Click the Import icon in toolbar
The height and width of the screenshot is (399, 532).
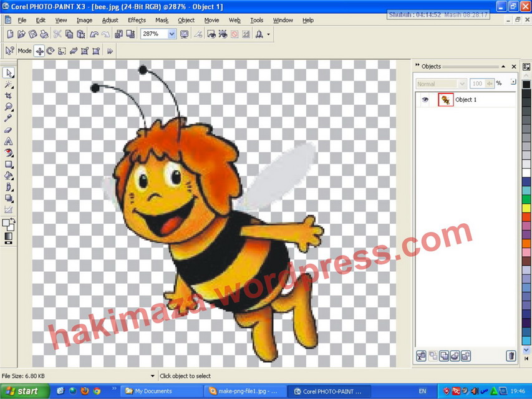pyautogui.click(x=118, y=34)
